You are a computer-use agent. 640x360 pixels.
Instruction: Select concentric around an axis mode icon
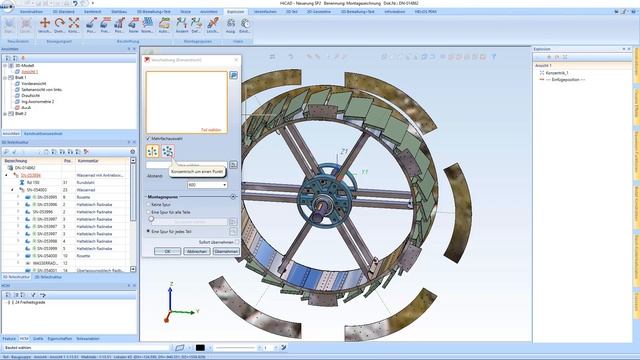click(x=153, y=151)
